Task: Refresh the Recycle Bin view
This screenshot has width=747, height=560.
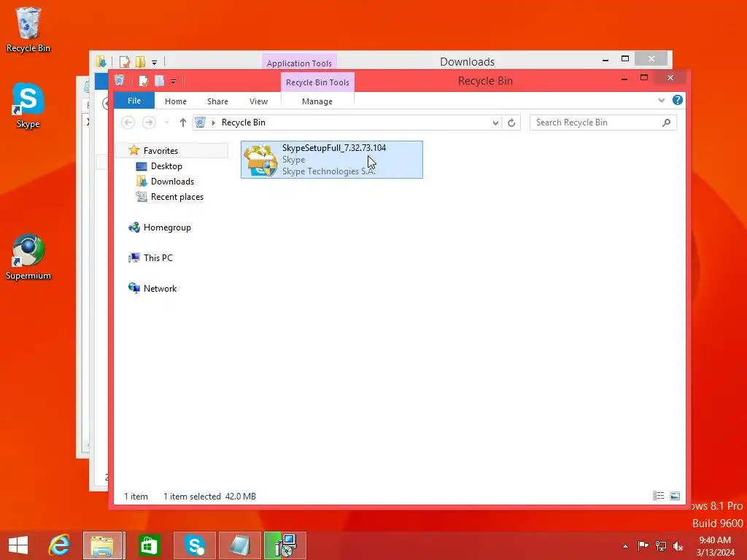Action: tap(511, 122)
